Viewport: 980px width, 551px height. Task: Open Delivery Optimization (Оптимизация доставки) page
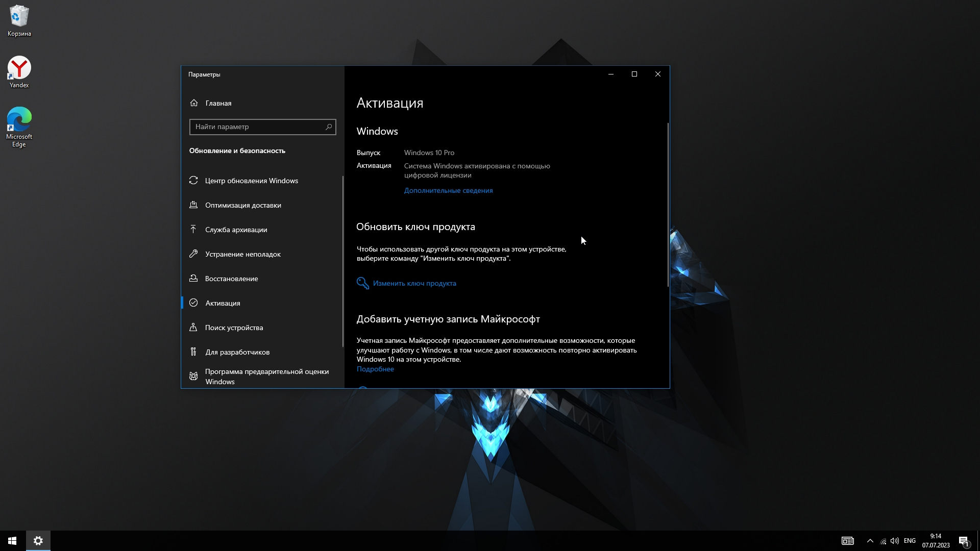(243, 205)
